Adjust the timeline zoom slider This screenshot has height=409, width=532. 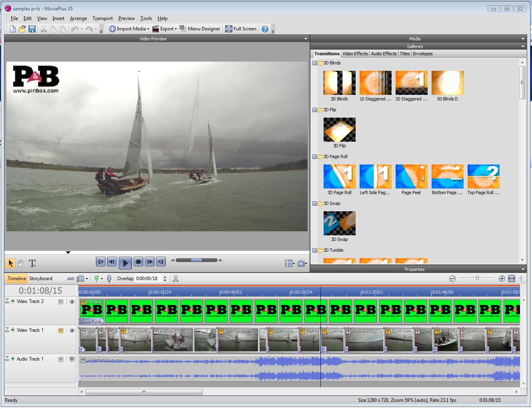pyautogui.click(x=477, y=279)
